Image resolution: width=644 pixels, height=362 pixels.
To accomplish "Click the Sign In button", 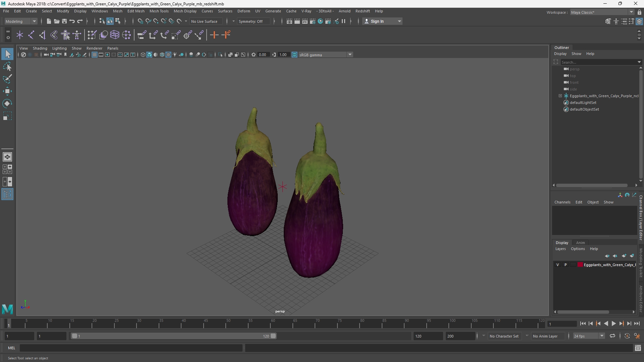I will pos(382,21).
